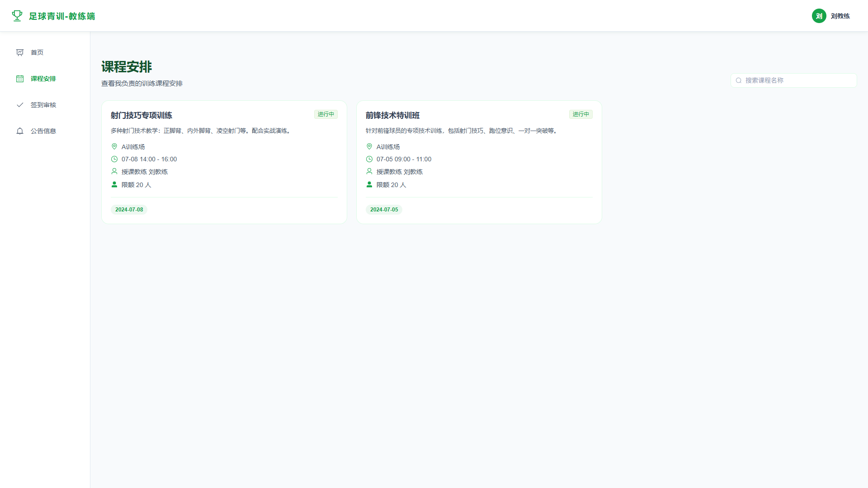Viewport: 868px width, 488px height.
Task: Click the 足球青训-教练端 title
Action: (x=62, y=16)
